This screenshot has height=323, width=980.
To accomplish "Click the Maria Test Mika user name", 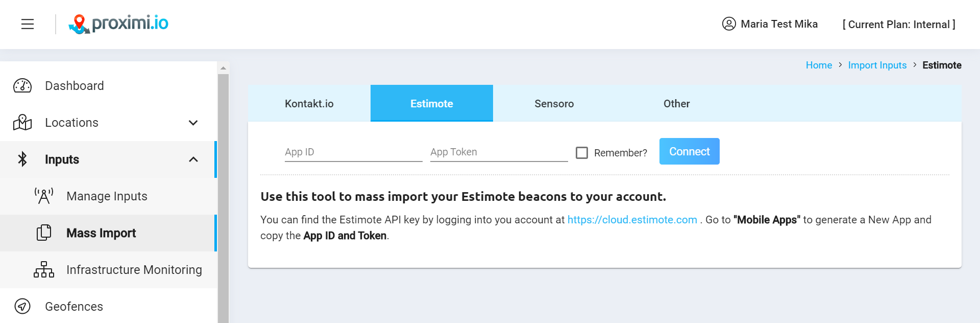I will click(779, 24).
